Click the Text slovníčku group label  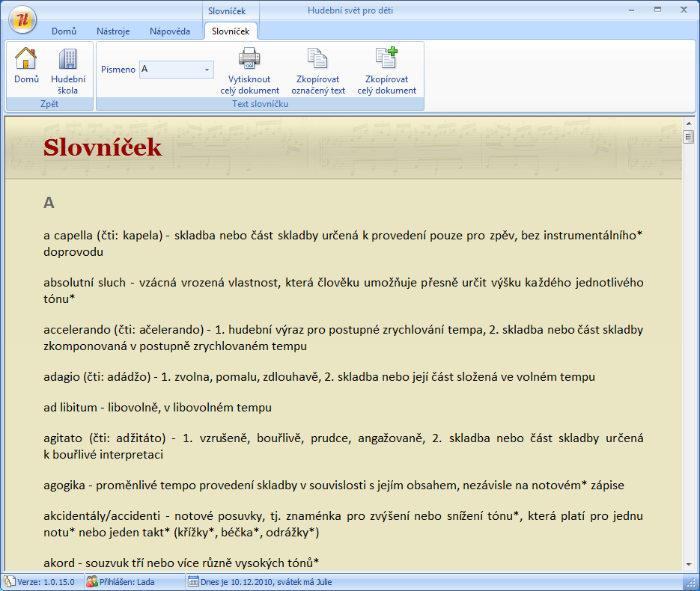260,104
